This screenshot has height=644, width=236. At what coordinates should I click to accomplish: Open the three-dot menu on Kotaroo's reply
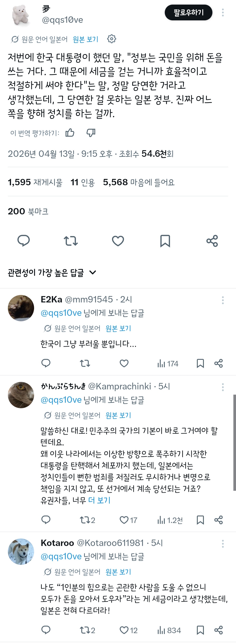(222, 544)
